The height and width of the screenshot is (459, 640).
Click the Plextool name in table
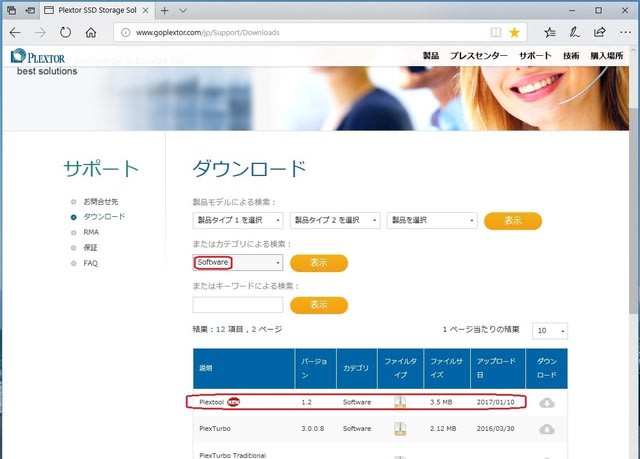pos(211,402)
